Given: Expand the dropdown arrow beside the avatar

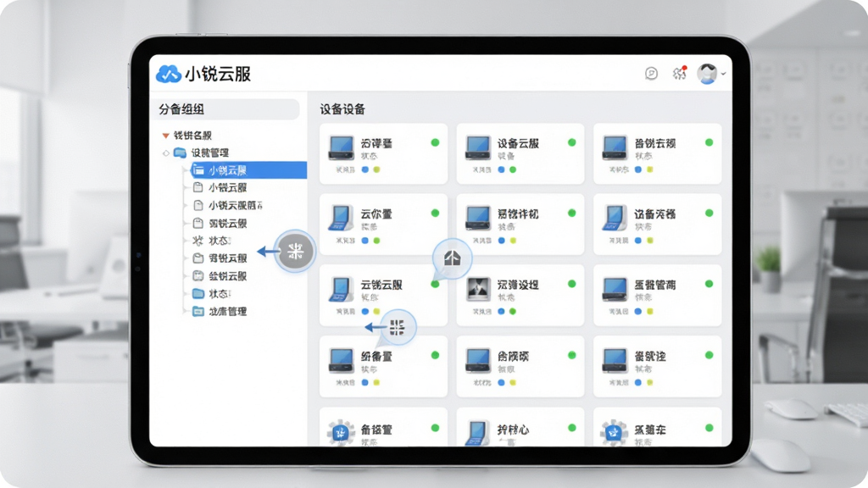Looking at the screenshot, I should [x=724, y=74].
